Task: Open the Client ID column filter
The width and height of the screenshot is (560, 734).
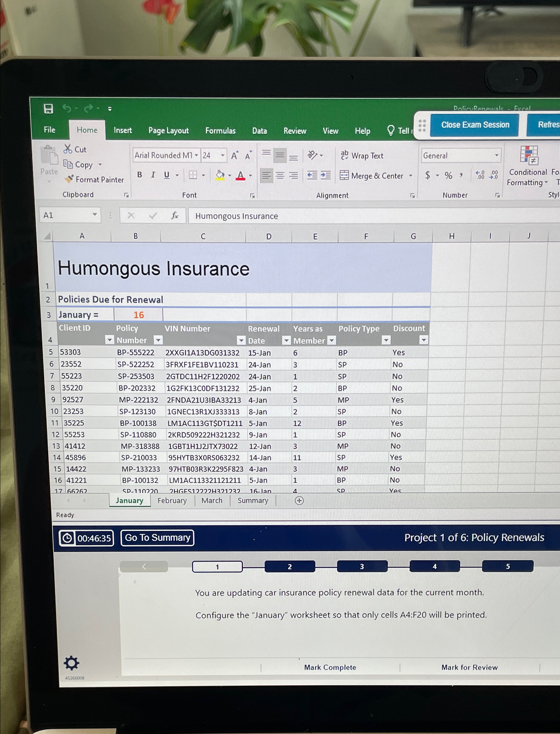Action: (109, 340)
